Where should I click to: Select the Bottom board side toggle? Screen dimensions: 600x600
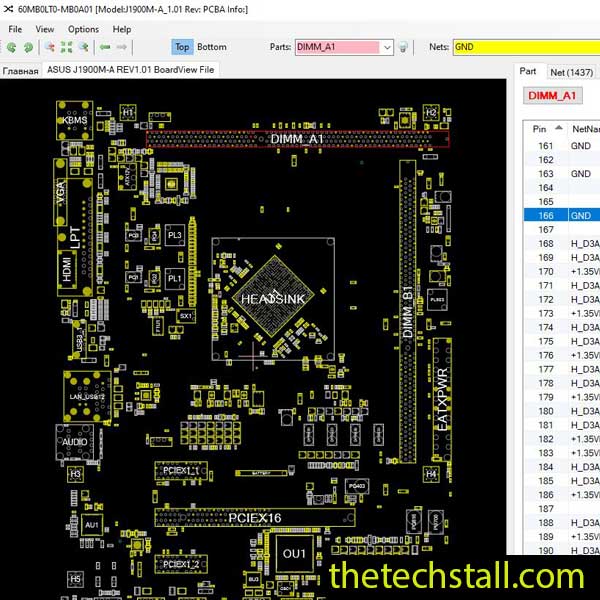coord(212,47)
